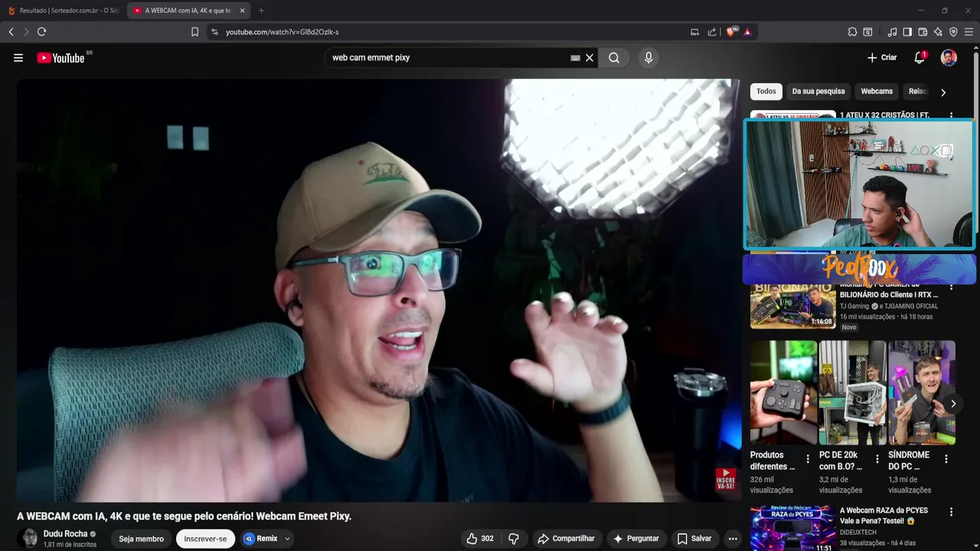Open options for Webcam RAZA da PCYES video

click(x=952, y=512)
